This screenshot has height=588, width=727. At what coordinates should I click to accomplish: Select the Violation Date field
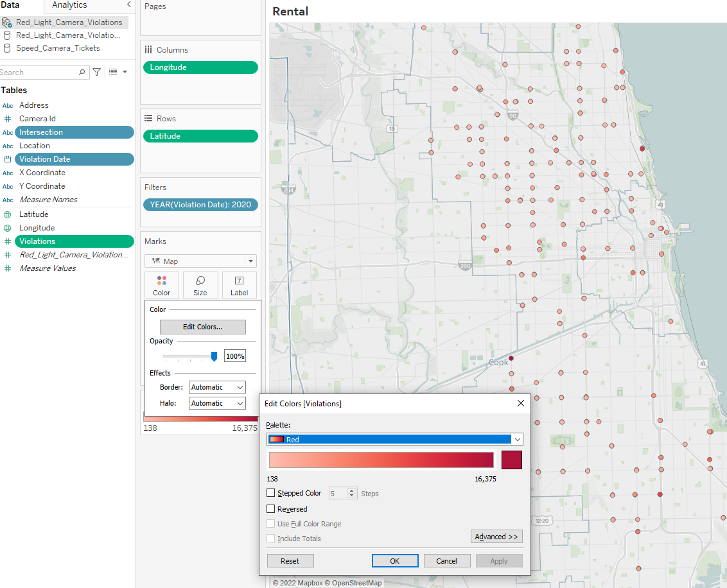click(74, 159)
